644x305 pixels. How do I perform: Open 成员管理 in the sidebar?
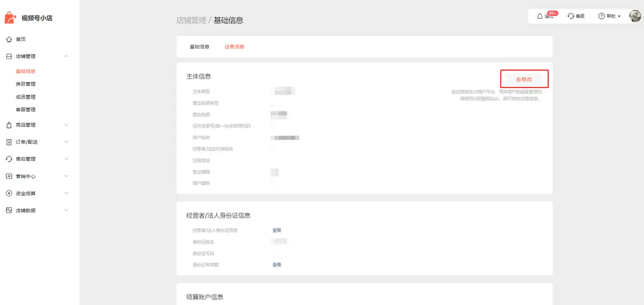tap(26, 97)
